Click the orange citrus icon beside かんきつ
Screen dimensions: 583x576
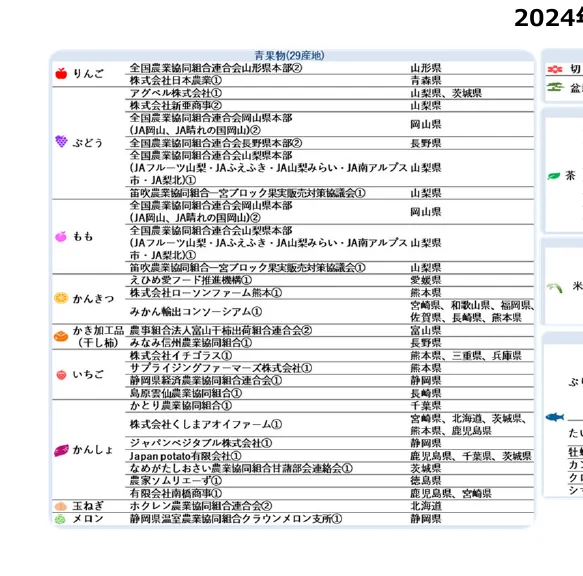61,298
